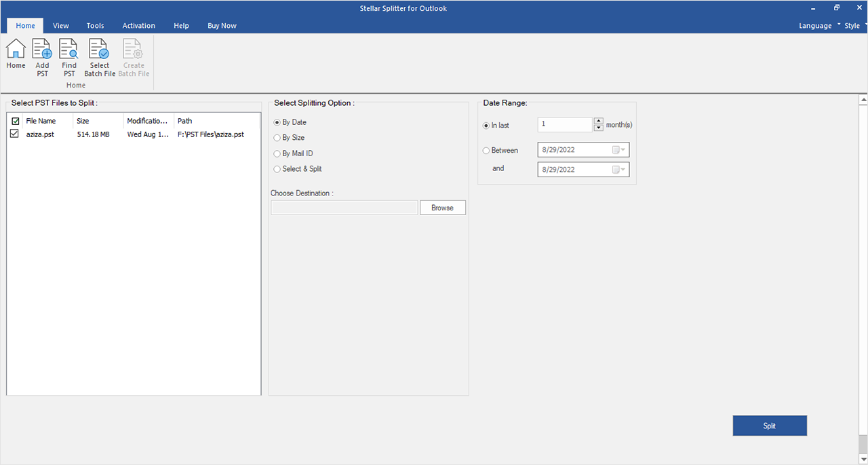Minimize the Stellar Splitter window
Image resolution: width=868 pixels, height=465 pixels.
814,8
